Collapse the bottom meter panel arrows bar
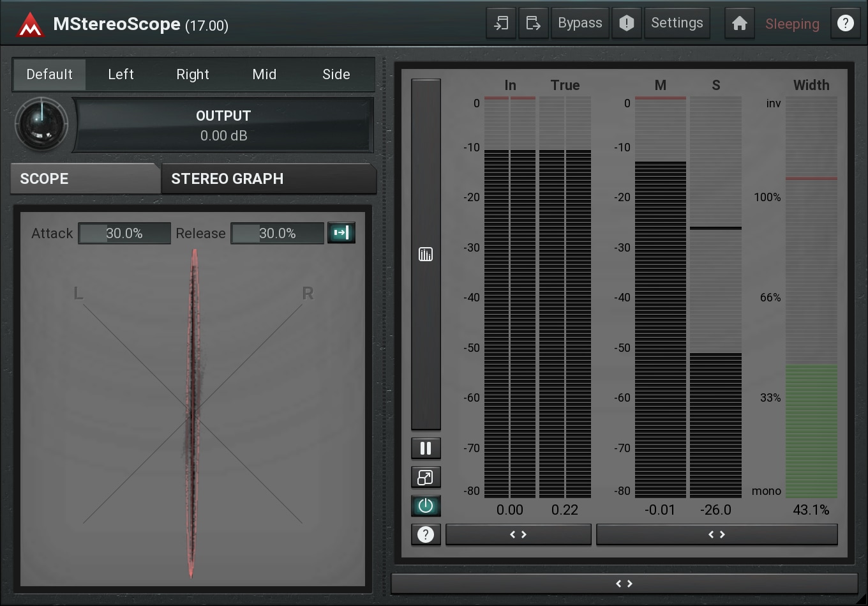 (624, 584)
